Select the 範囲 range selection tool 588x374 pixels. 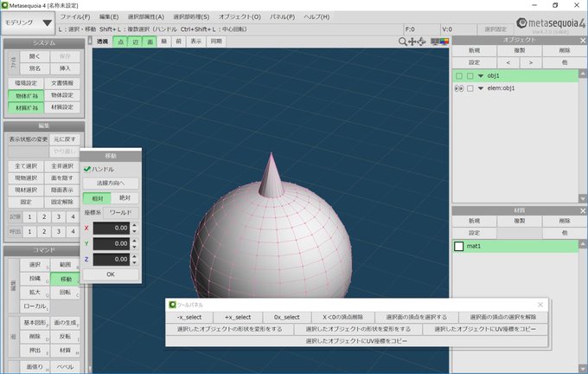[65, 265]
